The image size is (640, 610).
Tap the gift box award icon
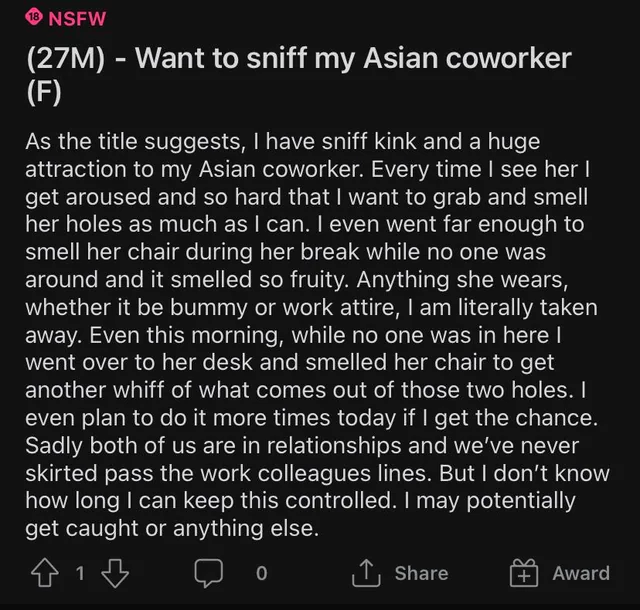point(524,573)
